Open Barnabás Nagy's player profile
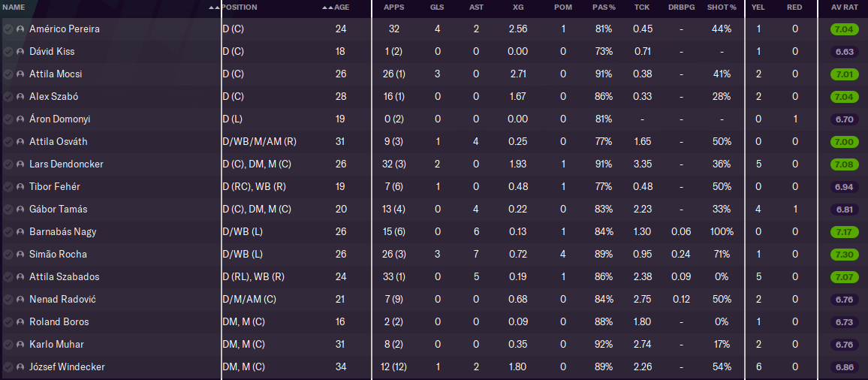This screenshot has width=868, height=380. [63, 232]
